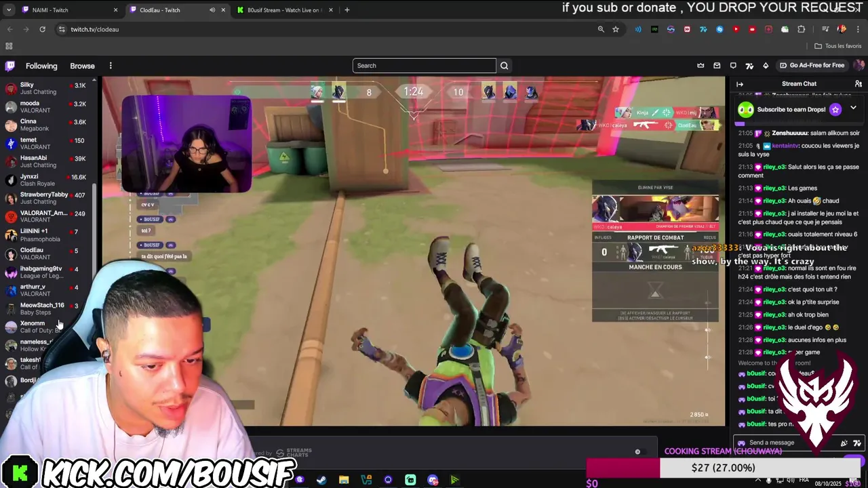Viewport: 868px width, 488px height.
Task: Open the Extensions puzzle piece menu
Action: (801, 29)
